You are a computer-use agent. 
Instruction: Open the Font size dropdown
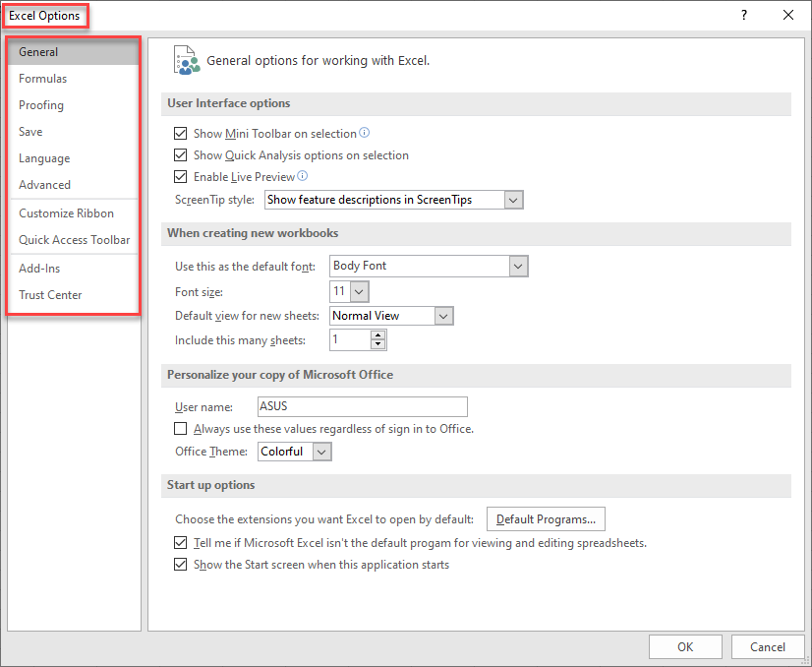(x=360, y=292)
